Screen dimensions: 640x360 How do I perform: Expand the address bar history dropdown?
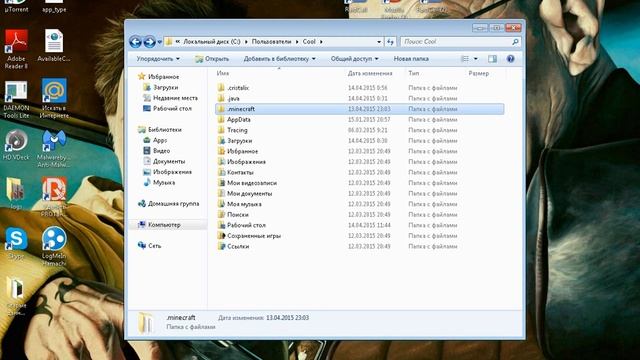[x=379, y=42]
